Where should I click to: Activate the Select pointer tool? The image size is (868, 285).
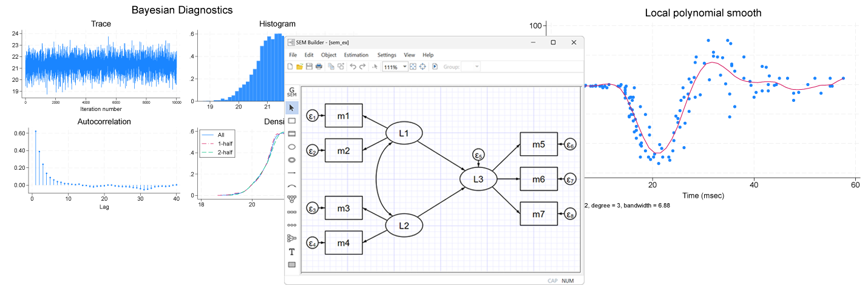pos(292,108)
